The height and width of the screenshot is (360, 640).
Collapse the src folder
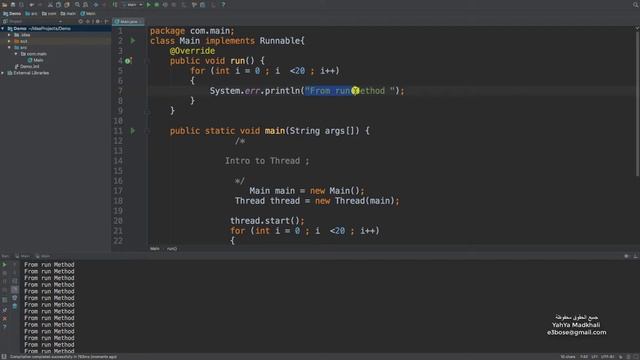coord(9,47)
